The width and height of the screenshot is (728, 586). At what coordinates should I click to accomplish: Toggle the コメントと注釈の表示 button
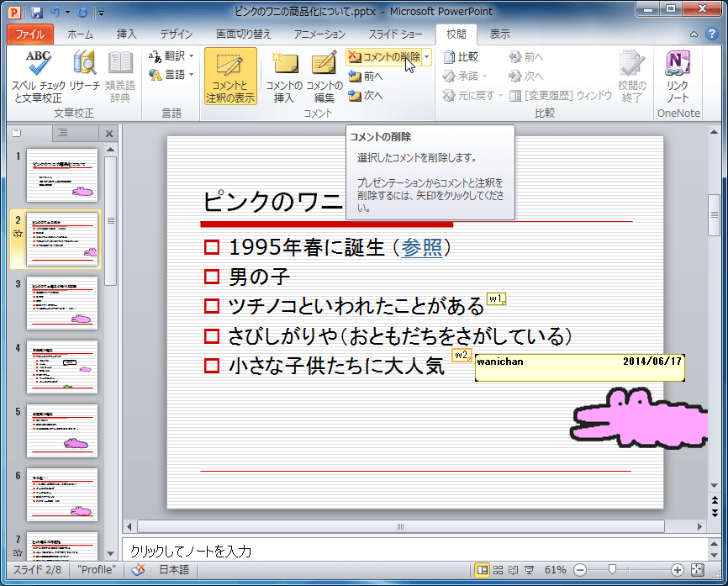pos(230,77)
